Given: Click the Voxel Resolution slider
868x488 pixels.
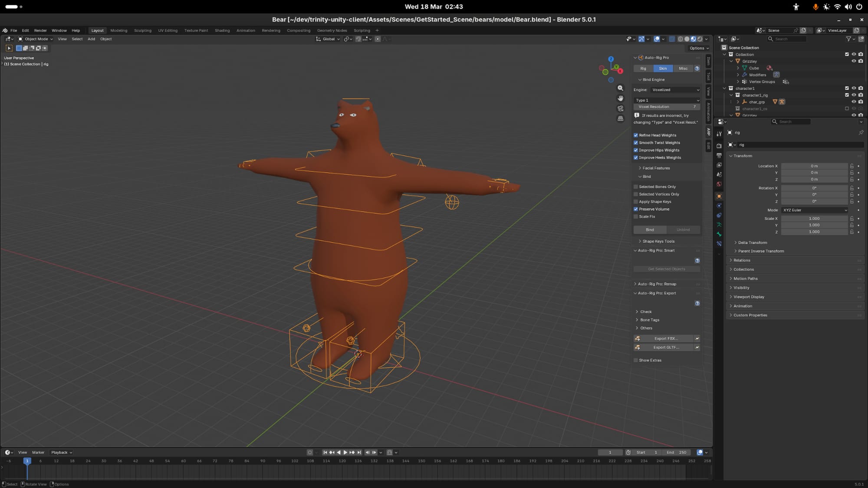Looking at the screenshot, I should tap(667, 107).
